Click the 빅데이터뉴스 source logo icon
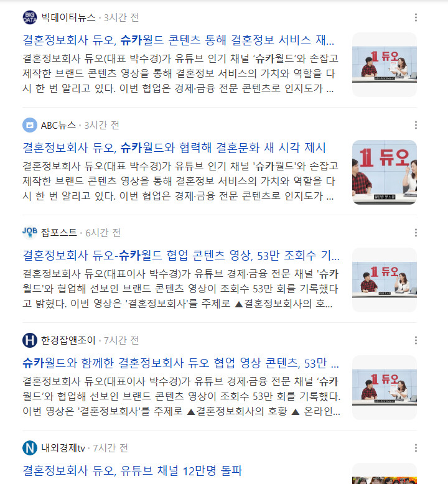This screenshot has height=484, width=448. 30,17
